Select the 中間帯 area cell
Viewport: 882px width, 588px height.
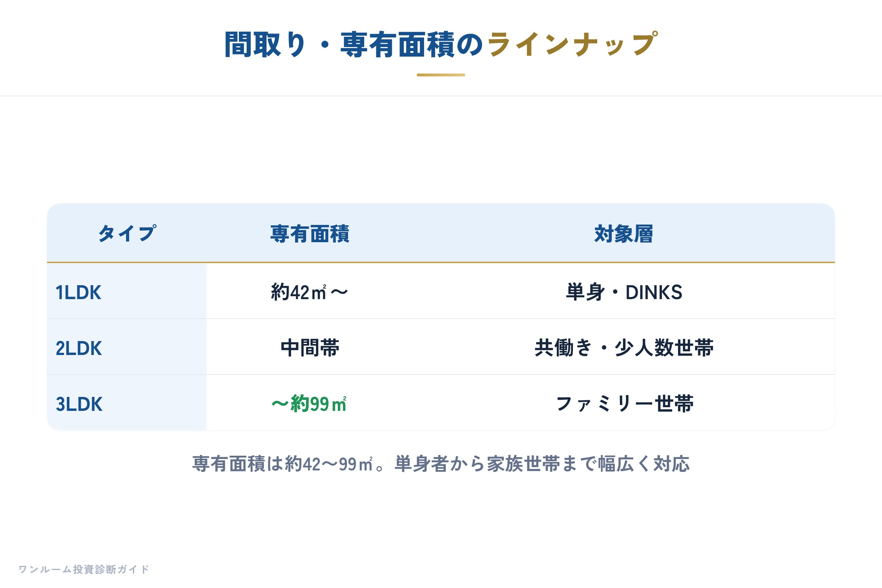[x=310, y=348]
